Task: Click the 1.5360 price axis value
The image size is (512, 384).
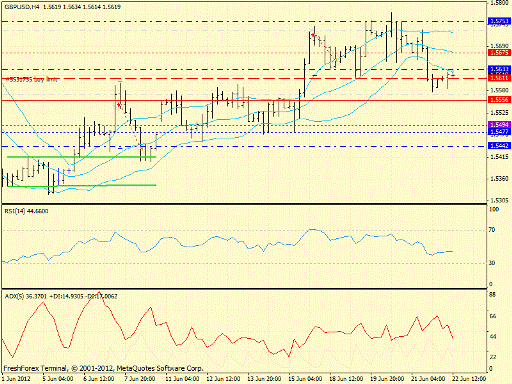Action: (499, 179)
